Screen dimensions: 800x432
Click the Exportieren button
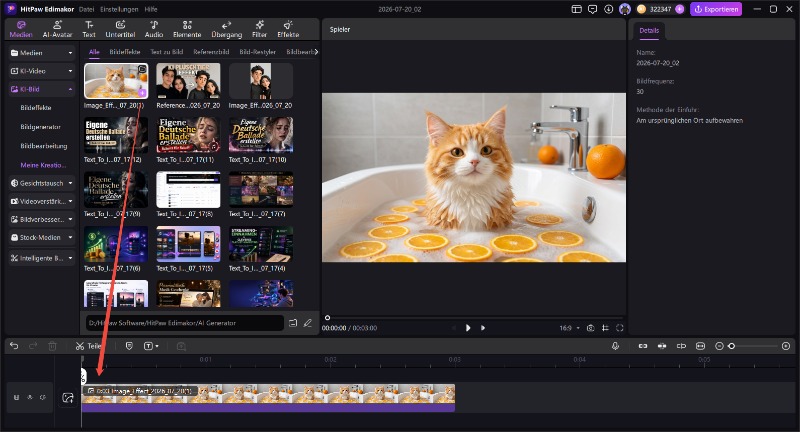coord(716,9)
